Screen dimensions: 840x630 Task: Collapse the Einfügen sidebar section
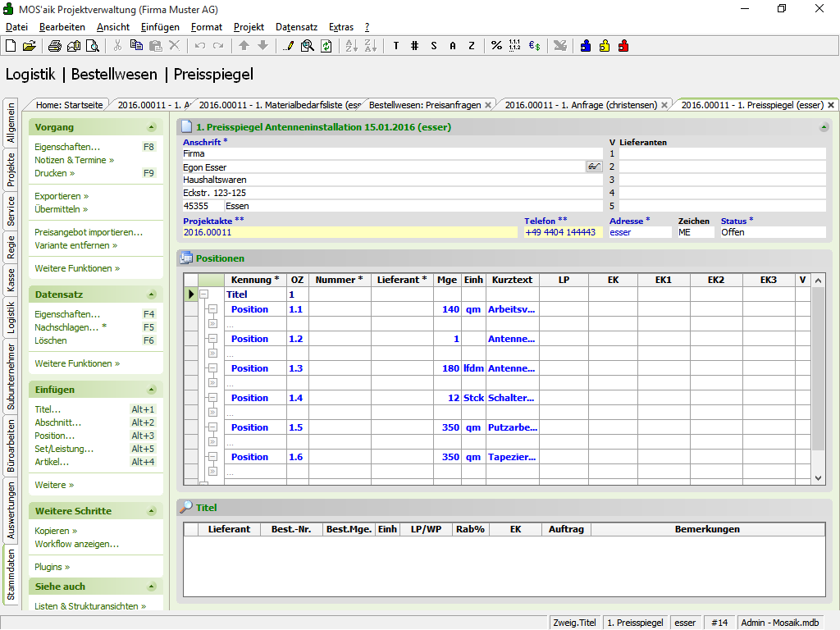[x=151, y=390]
